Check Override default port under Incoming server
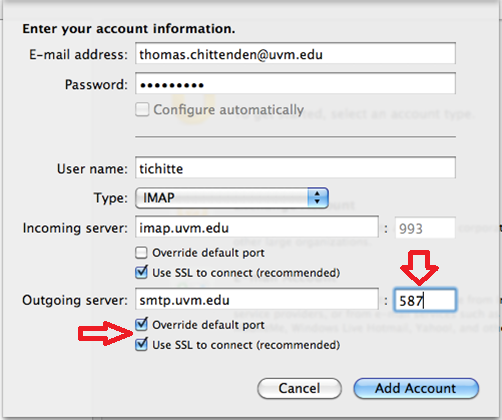This screenshot has width=502, height=420. pos(141,253)
